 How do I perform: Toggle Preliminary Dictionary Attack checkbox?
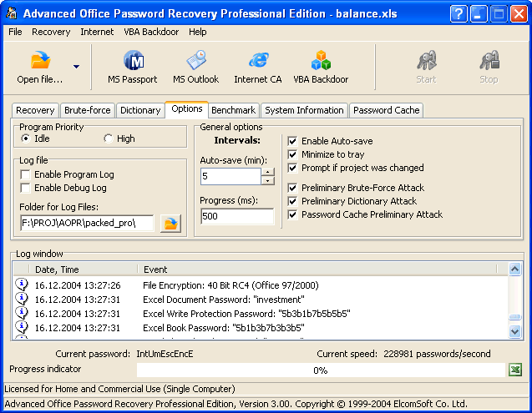pos(292,201)
